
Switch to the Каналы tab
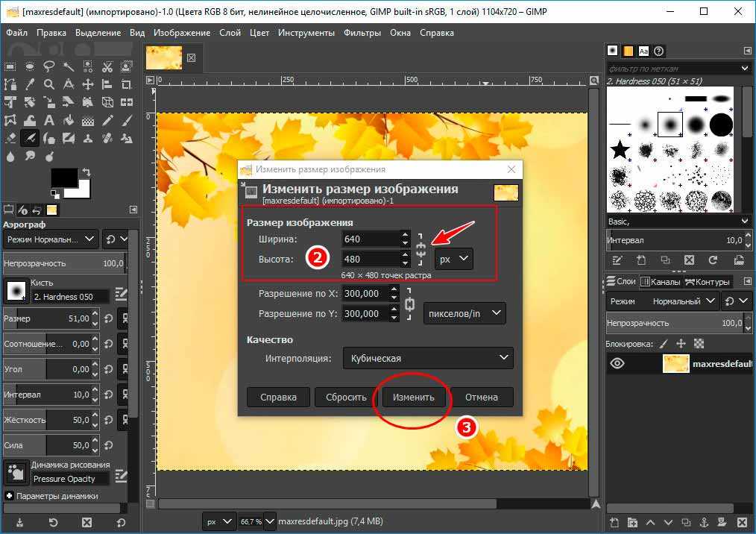click(x=661, y=281)
